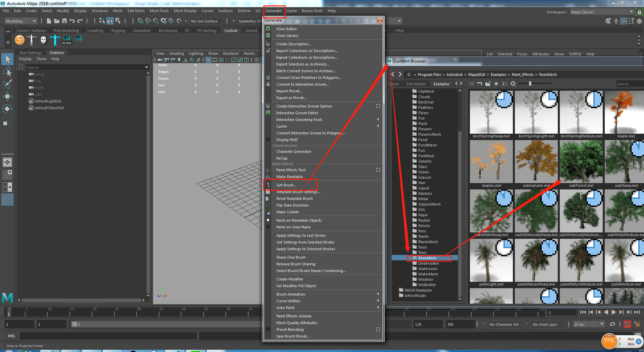The image size is (644, 352).
Task: Navigate to Paint_Effects in breadcrumb path
Action: (522, 75)
